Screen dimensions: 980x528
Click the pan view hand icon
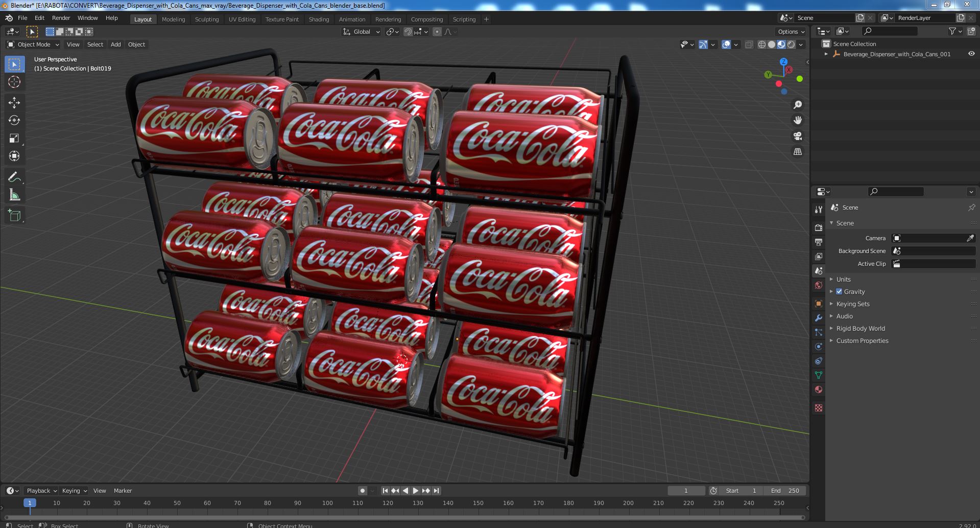point(797,120)
